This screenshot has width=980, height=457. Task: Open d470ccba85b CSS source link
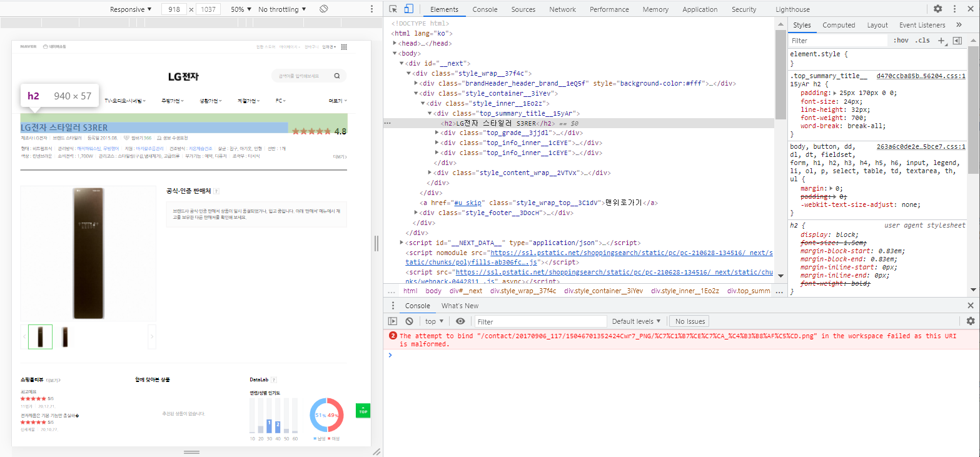pyautogui.click(x=921, y=76)
